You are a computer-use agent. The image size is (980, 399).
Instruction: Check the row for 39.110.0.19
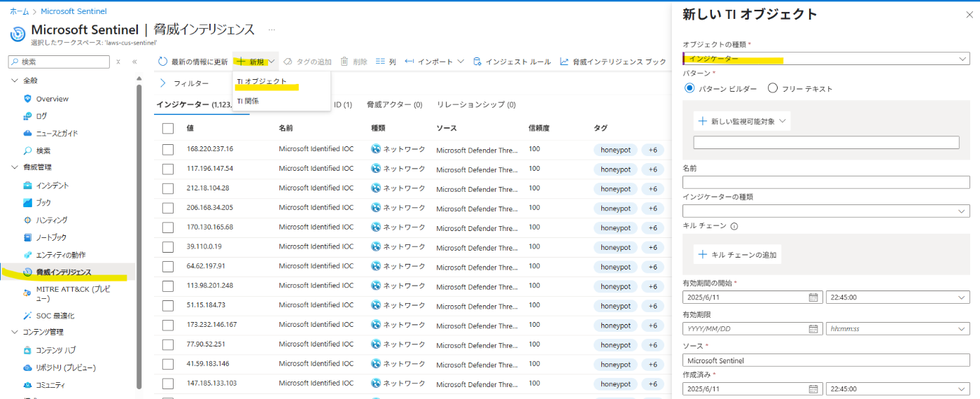[168, 247]
